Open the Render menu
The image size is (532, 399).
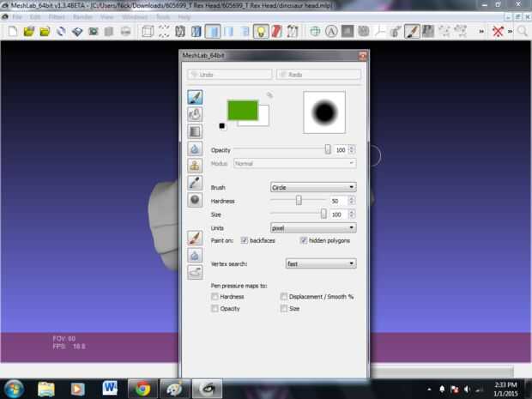click(82, 17)
